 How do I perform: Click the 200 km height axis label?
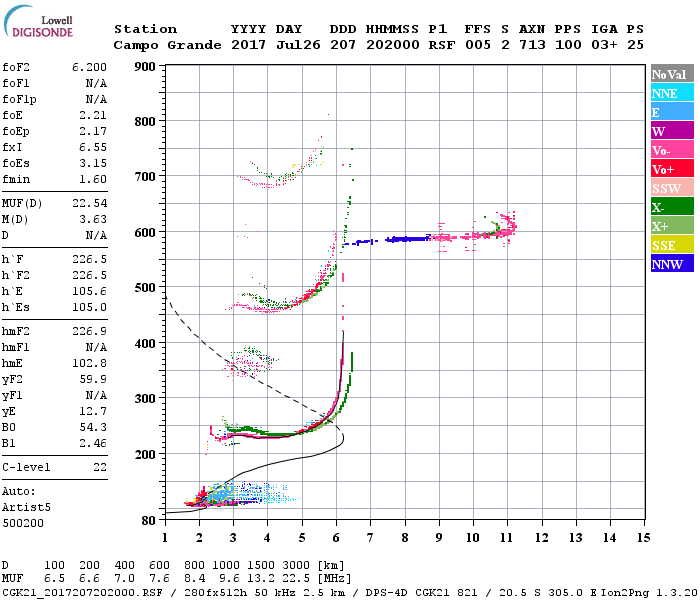[x=145, y=454]
